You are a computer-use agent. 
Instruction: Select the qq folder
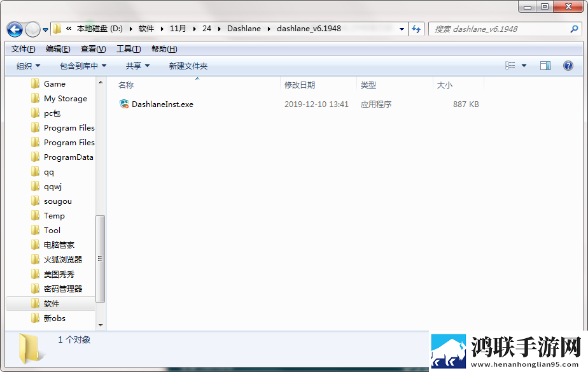click(49, 172)
